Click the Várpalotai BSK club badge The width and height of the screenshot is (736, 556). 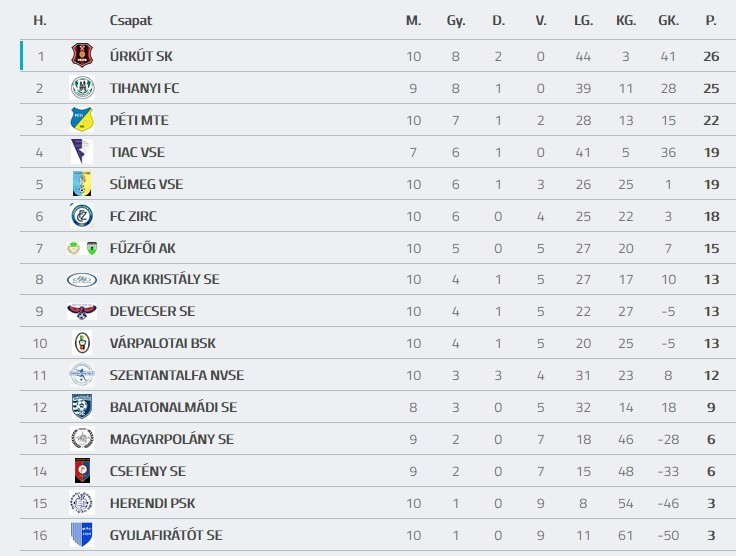pos(81,343)
